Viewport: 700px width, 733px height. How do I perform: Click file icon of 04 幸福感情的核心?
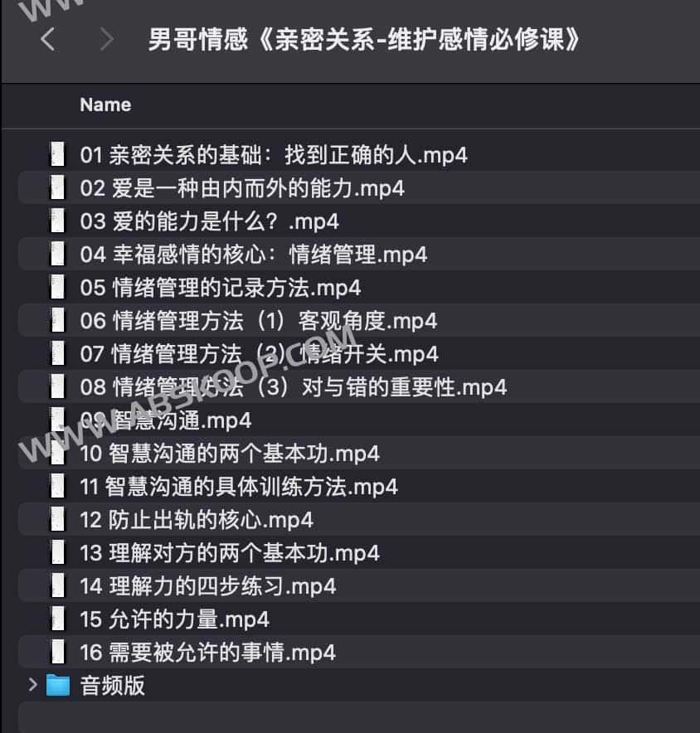pos(57,254)
